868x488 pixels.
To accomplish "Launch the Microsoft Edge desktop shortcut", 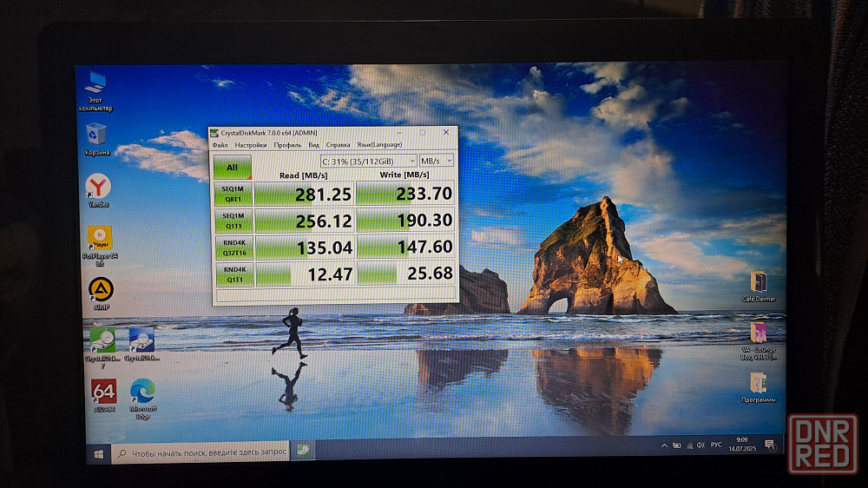I will (x=143, y=399).
